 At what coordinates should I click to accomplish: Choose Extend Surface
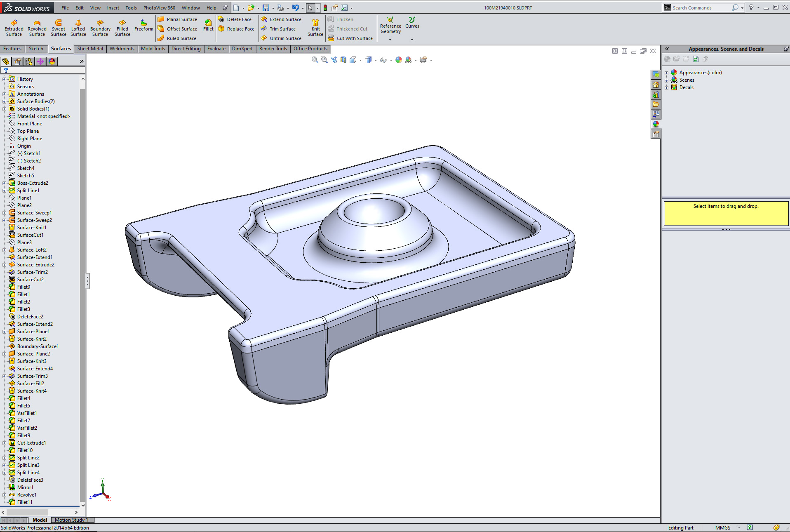[x=281, y=19]
